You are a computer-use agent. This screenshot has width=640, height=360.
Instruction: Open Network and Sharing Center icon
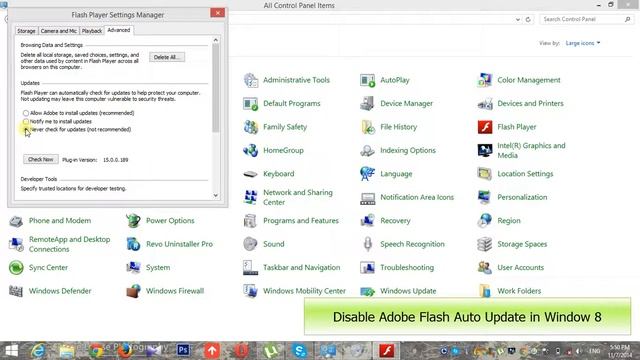click(x=251, y=197)
